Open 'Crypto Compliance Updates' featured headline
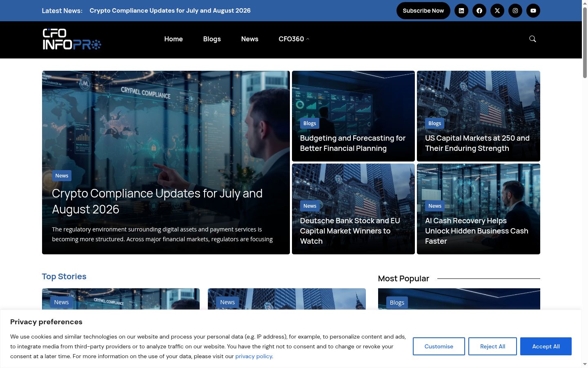Image resolution: width=588 pixels, height=368 pixels. 157,201
